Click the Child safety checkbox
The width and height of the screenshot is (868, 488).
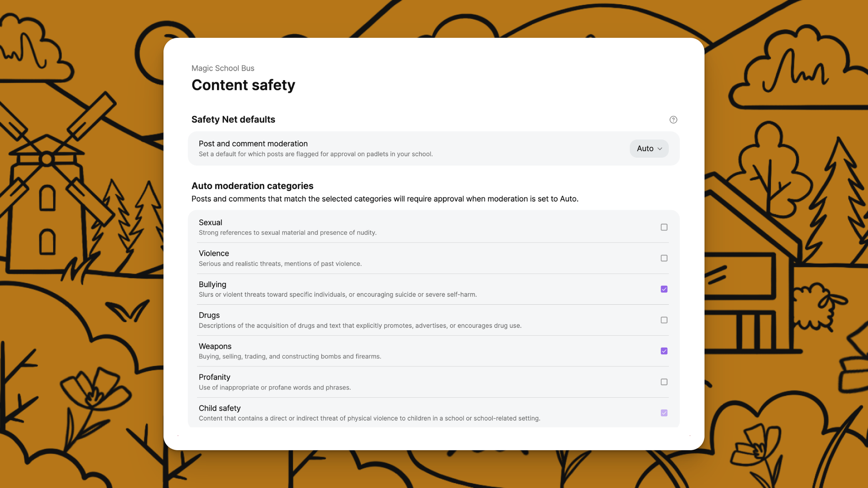click(x=664, y=413)
